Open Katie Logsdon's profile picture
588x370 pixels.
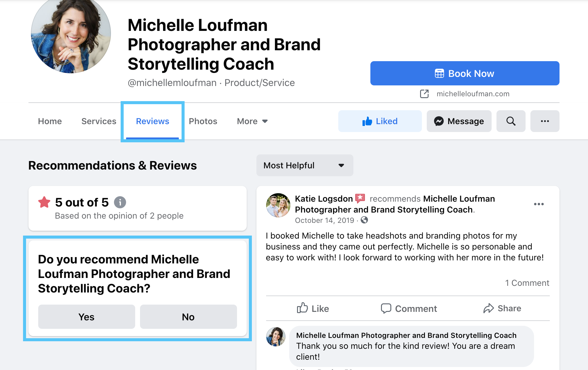click(279, 205)
